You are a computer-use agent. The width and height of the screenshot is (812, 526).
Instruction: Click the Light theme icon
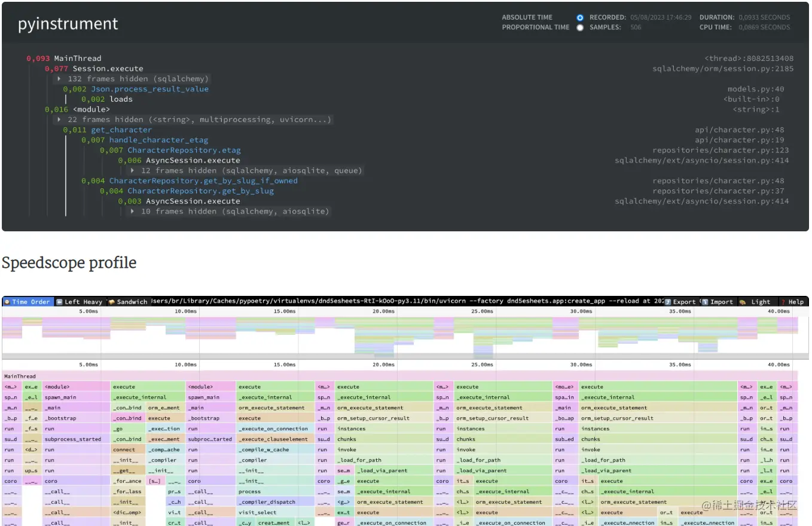[x=742, y=302]
